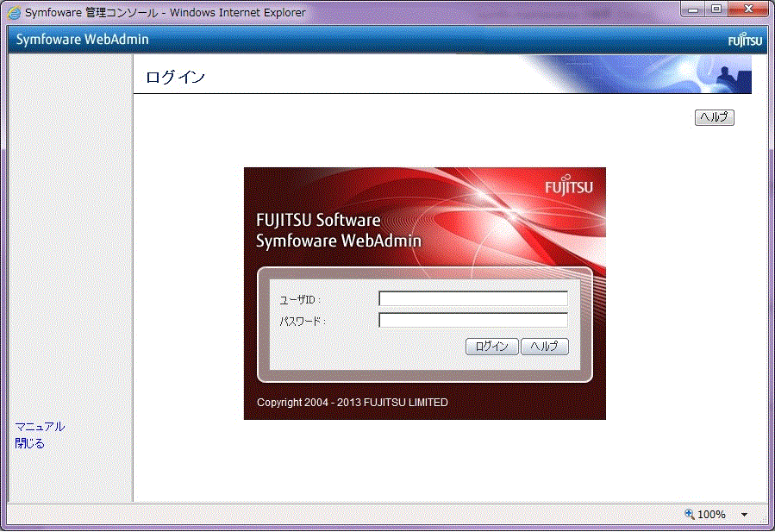Focus the ユーザID input field
Image resolution: width=775 pixels, height=532 pixels.
click(x=473, y=299)
